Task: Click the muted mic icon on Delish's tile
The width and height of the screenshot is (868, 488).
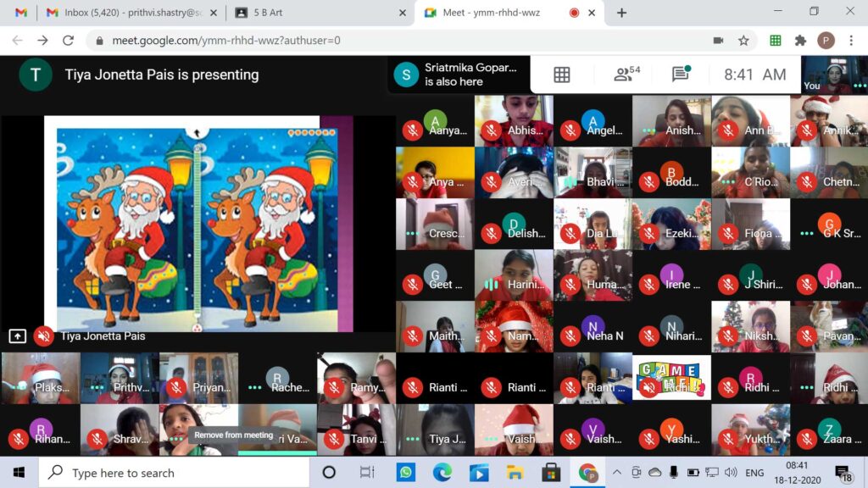Action: tap(491, 233)
